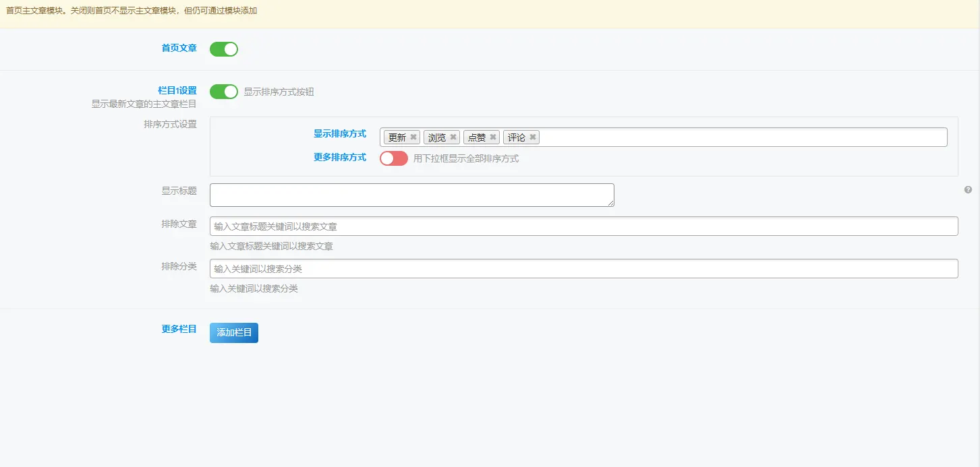This screenshot has width=980, height=467.
Task: Toggle the 显示排序方式按钮 switch
Action: pyautogui.click(x=224, y=92)
